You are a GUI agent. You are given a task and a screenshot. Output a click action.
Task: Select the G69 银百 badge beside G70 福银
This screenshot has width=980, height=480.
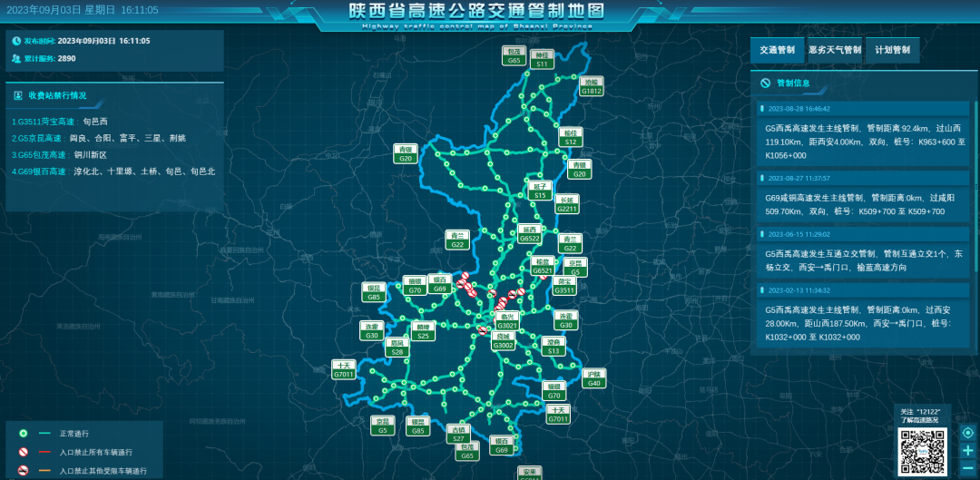click(x=440, y=284)
